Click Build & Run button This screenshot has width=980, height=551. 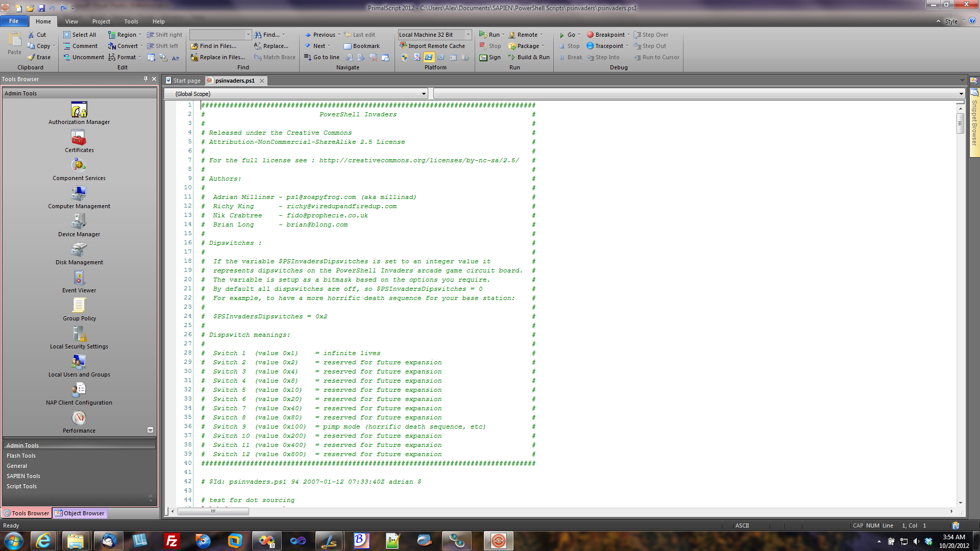529,57
